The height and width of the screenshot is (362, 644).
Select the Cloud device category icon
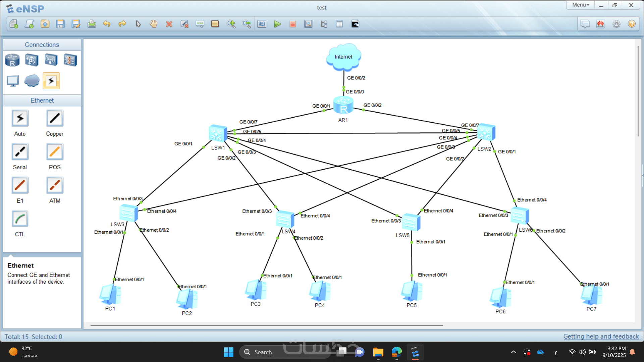pos(32,81)
